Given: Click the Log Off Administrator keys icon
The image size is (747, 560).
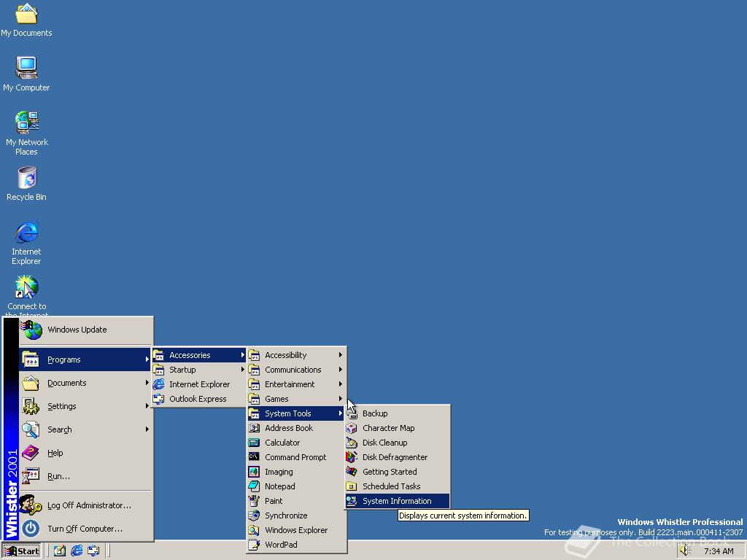Looking at the screenshot, I should tap(31, 505).
